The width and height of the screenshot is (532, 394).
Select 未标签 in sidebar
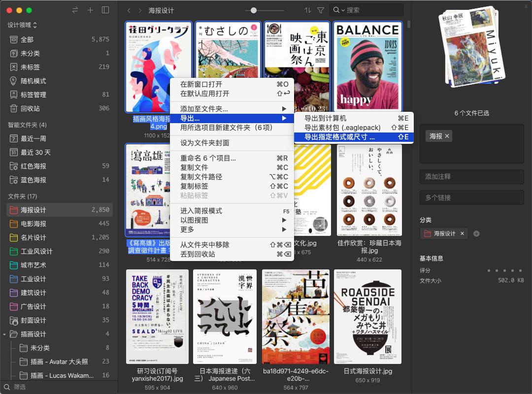click(x=60, y=67)
